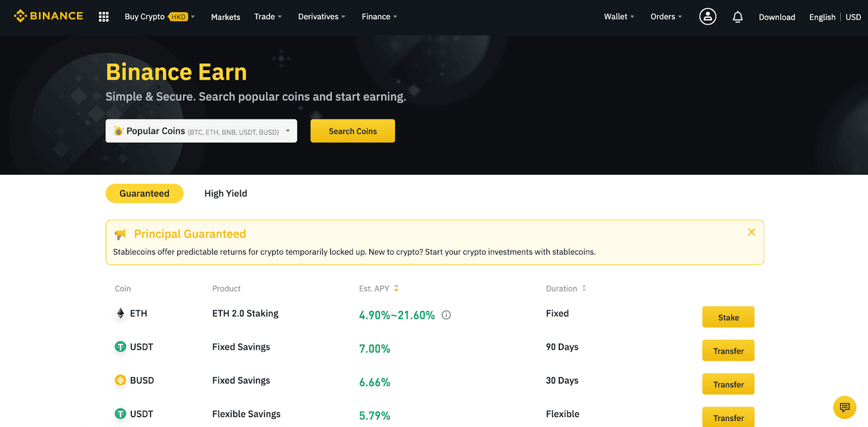Click the Binance logo
The image size is (868, 427).
tap(48, 16)
